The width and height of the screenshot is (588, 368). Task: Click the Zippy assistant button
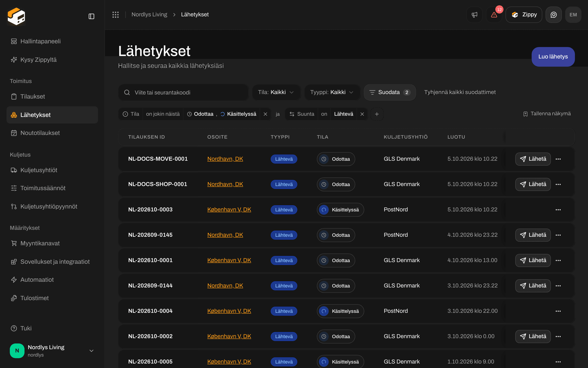click(x=524, y=15)
